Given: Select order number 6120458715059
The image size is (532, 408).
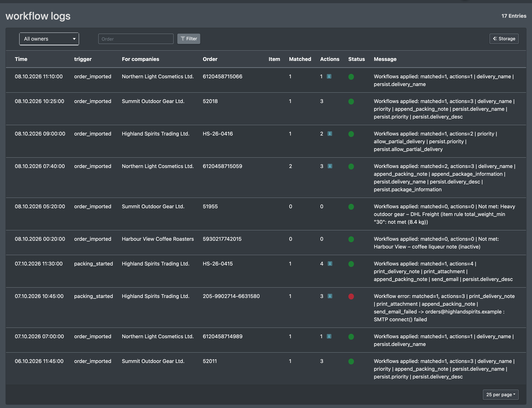Looking at the screenshot, I should (222, 166).
